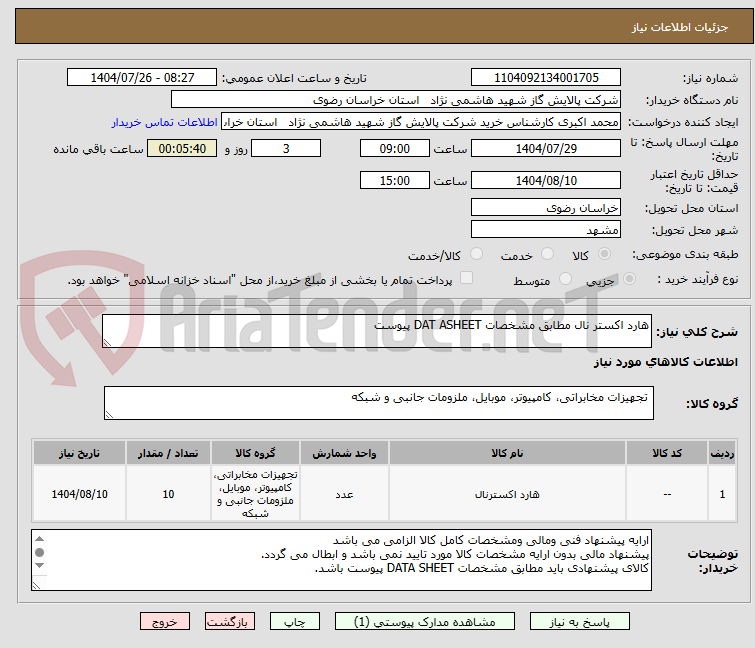Click the delivery city field 'مشهد'
The image size is (755, 648).
point(546,230)
